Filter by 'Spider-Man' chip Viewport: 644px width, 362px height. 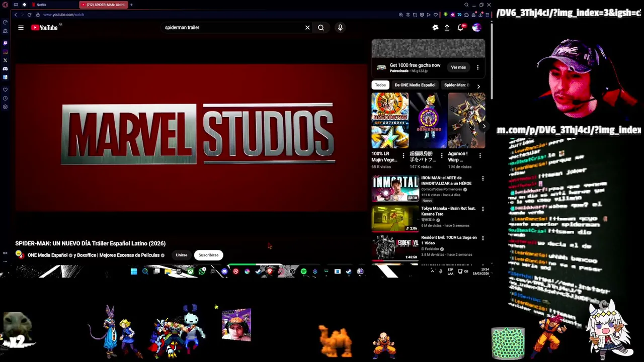pos(456,85)
